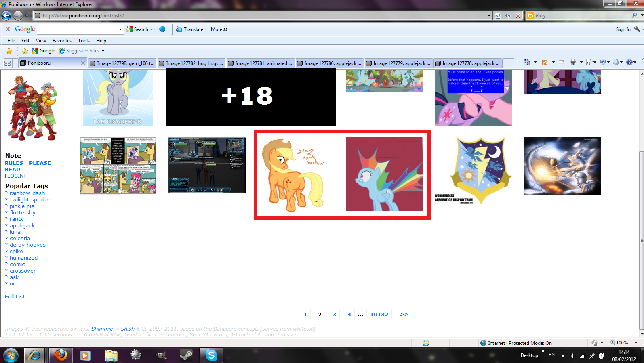
Task: Switch to the Image 127782 hug tab
Action: click(191, 63)
